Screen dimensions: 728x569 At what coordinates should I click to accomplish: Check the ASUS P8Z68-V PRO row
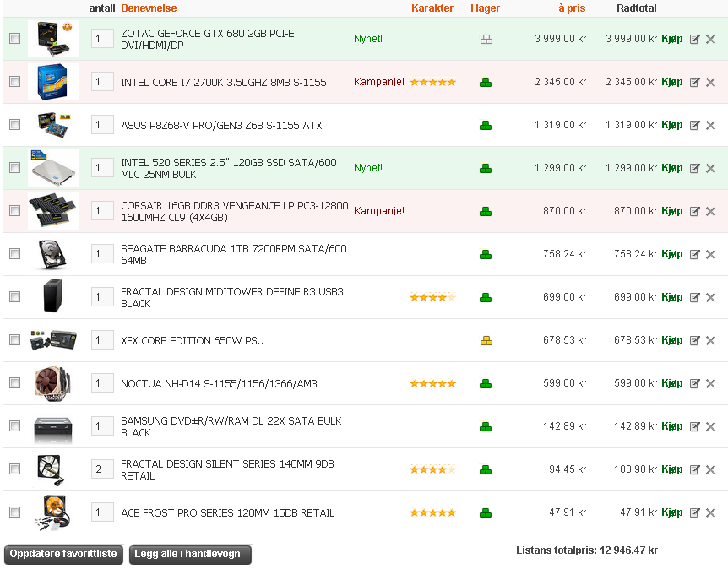(x=15, y=124)
